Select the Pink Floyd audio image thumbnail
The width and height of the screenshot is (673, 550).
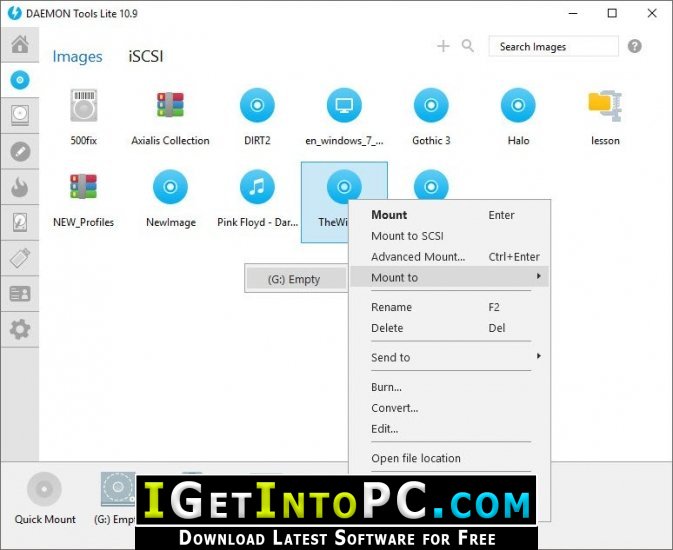[257, 199]
